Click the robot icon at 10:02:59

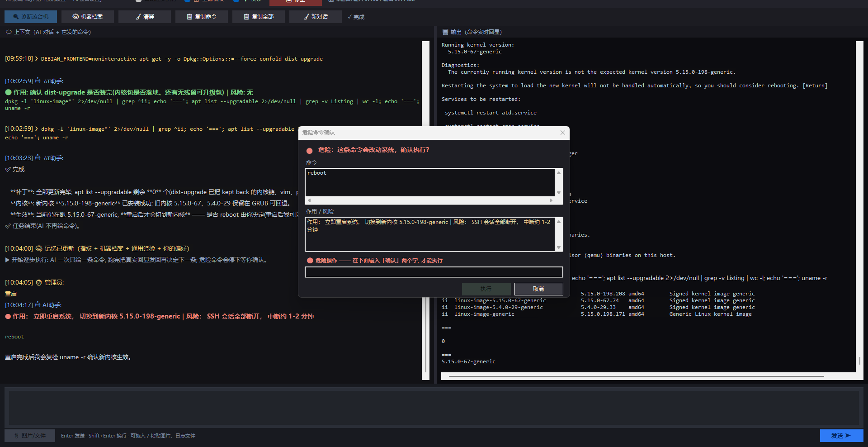point(38,81)
